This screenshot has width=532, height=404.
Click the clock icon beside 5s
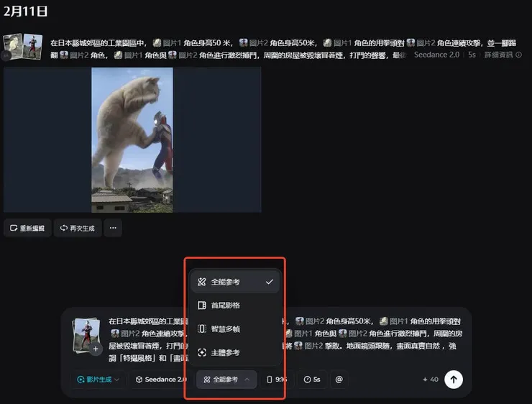pos(307,380)
